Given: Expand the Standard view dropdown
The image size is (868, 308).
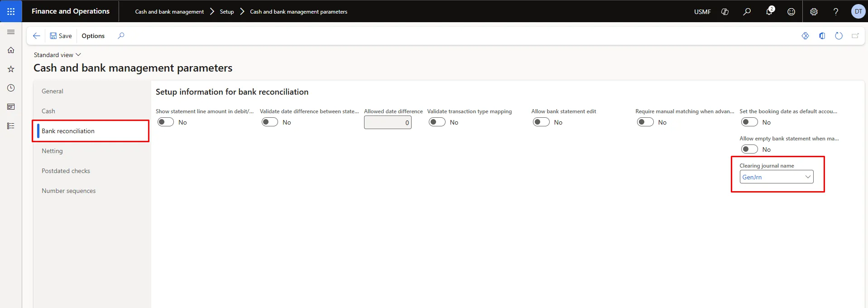Looking at the screenshot, I should click(x=58, y=55).
